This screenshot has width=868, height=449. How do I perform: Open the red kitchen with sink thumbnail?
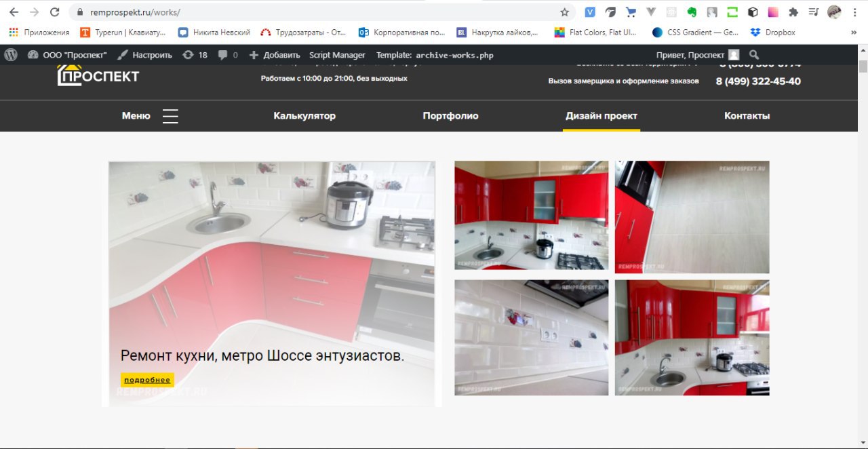coord(692,337)
